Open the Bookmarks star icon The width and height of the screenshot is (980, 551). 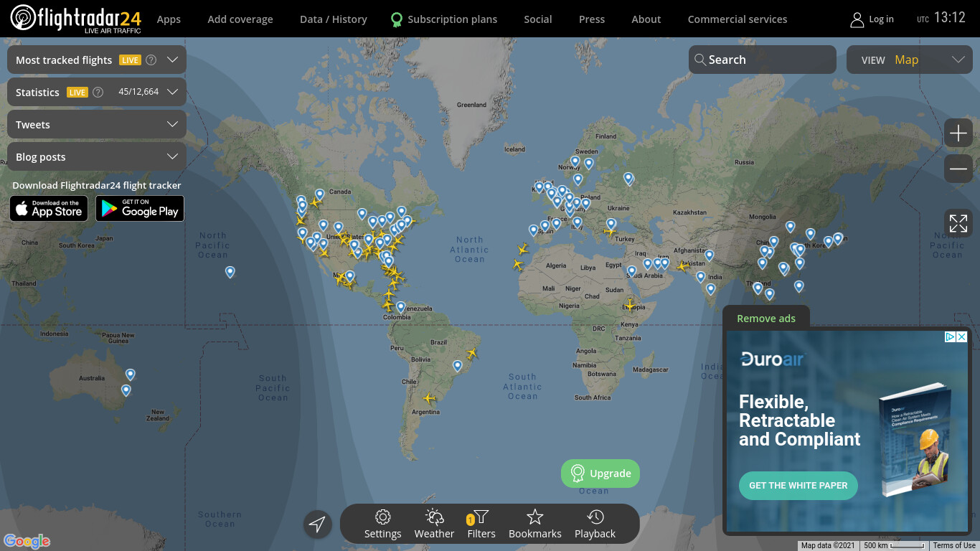(x=534, y=517)
